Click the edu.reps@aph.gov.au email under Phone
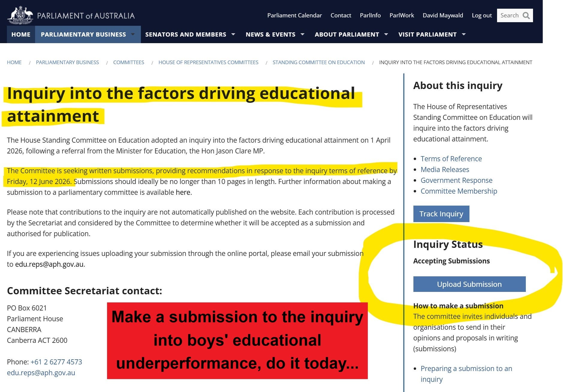The image size is (563, 392). pos(41,373)
